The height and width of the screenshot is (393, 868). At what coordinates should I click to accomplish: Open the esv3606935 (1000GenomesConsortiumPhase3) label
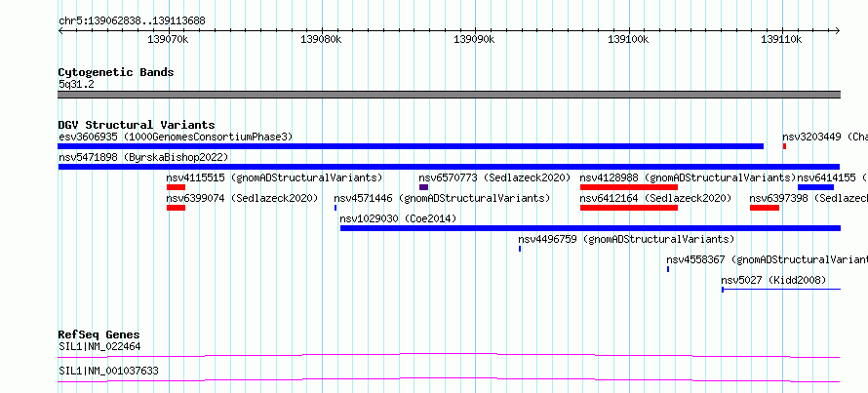176,137
